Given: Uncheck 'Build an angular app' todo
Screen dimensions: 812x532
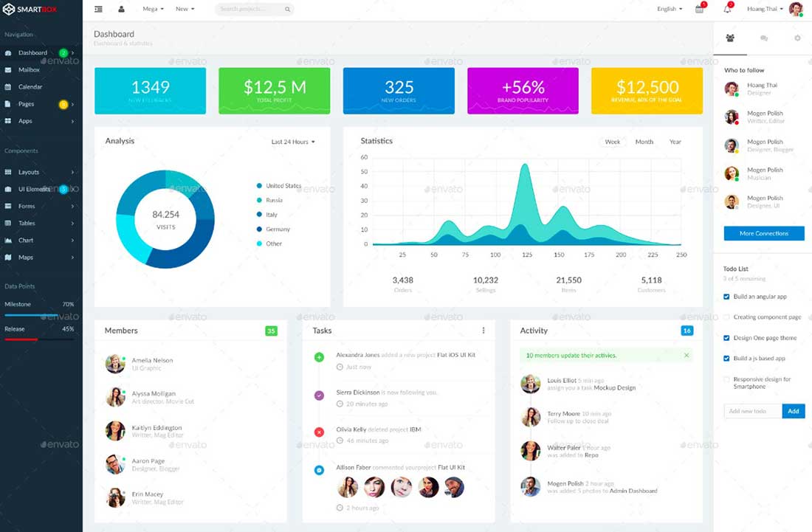Looking at the screenshot, I should [727, 297].
